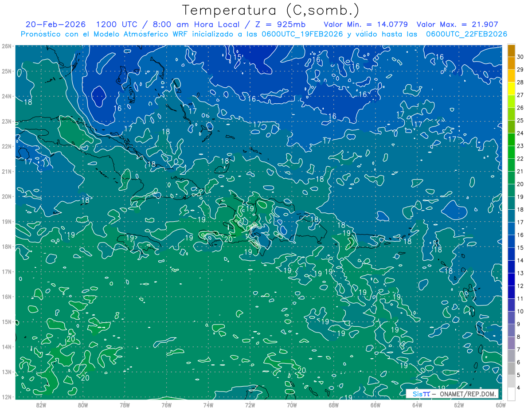This screenshot has height=411, width=532.
Task: Click the 19N latitude axis label
Action: 6,221
